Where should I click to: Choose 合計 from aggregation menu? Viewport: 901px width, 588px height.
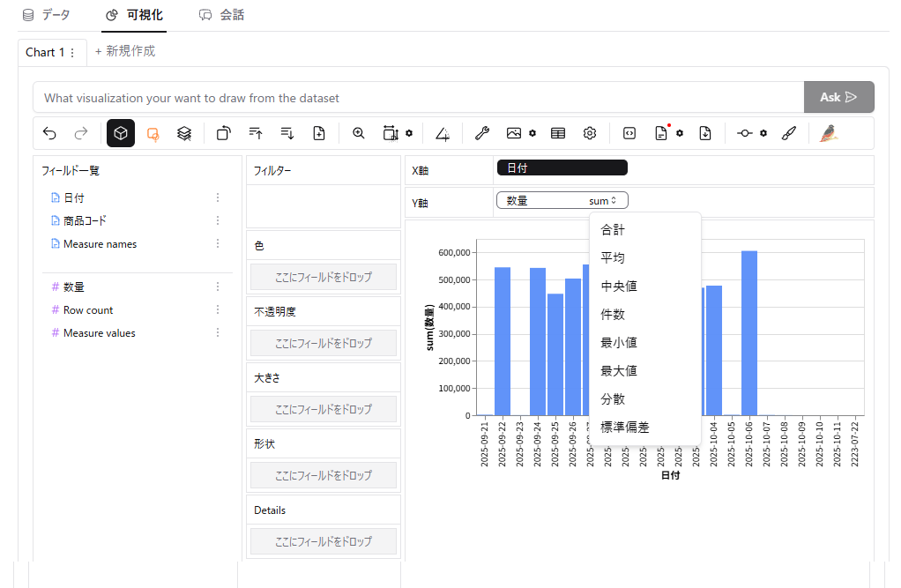point(645,230)
